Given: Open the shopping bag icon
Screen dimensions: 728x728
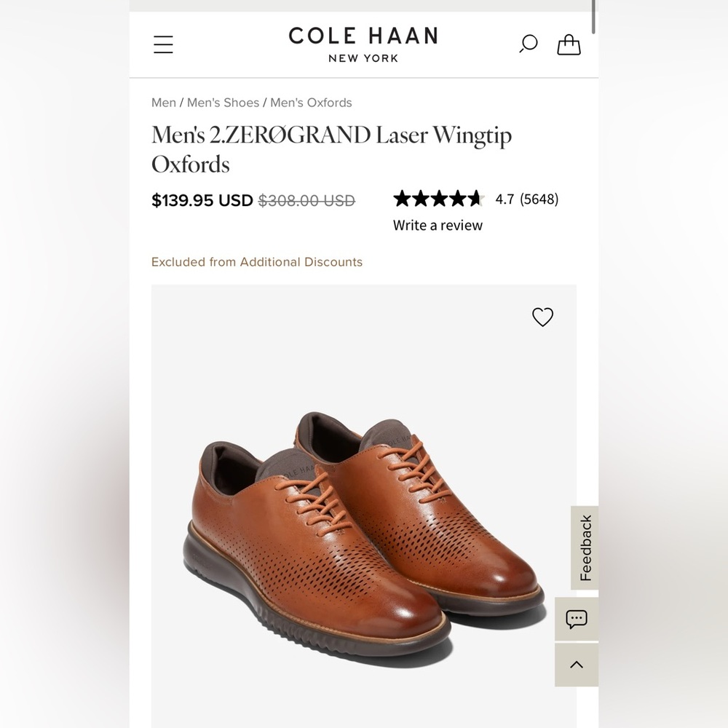Looking at the screenshot, I should click(569, 44).
